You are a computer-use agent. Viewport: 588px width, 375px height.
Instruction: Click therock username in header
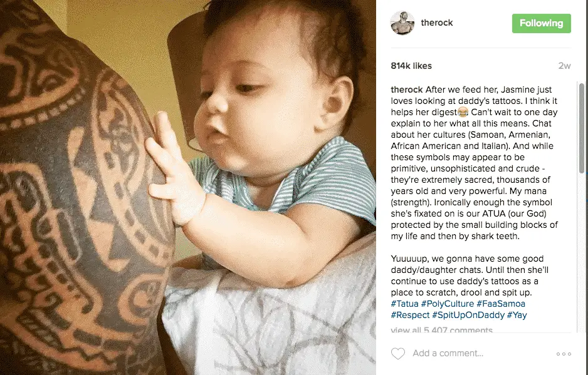click(437, 23)
